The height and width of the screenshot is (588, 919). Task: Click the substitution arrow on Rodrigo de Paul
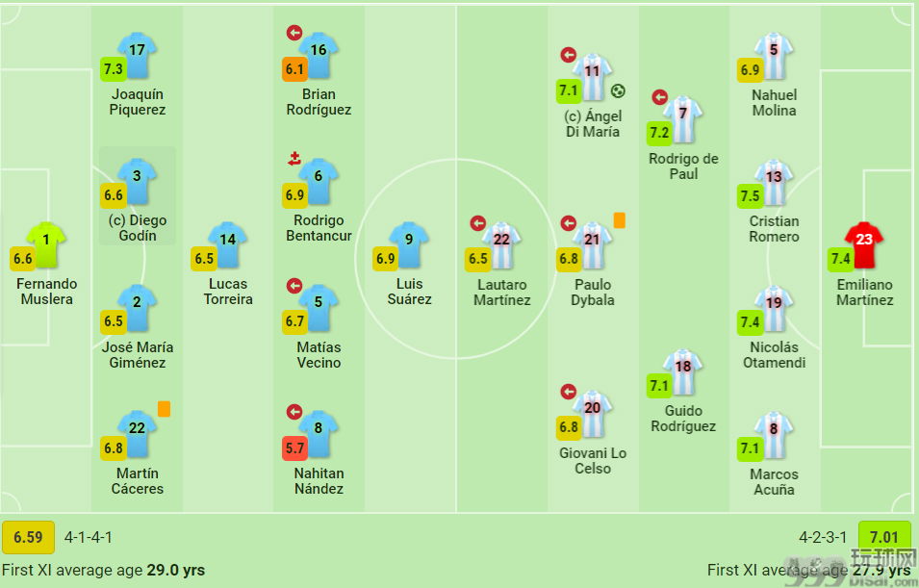659,97
